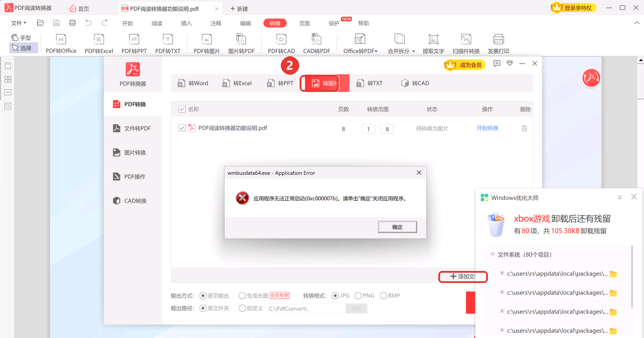
Task: Collapse the 文件系统 (80个项目) tree node
Action: pyautogui.click(x=492, y=254)
